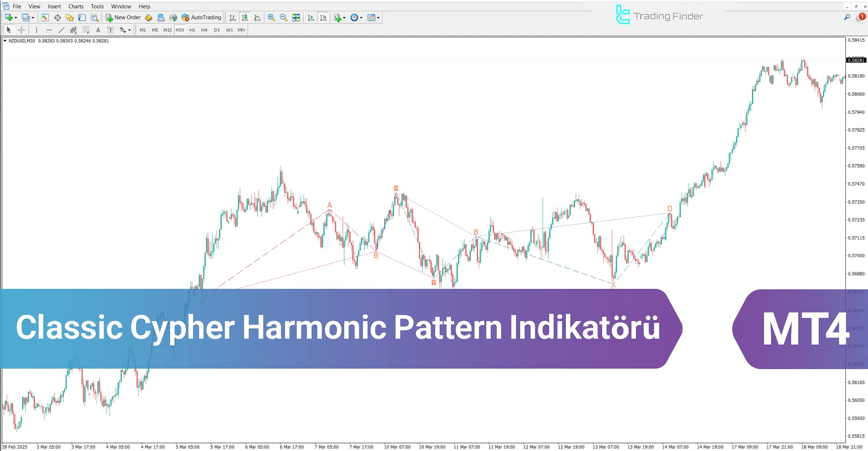Open the Strategy Tester panel
Viewport: 868px width, 451px height.
pos(95,17)
